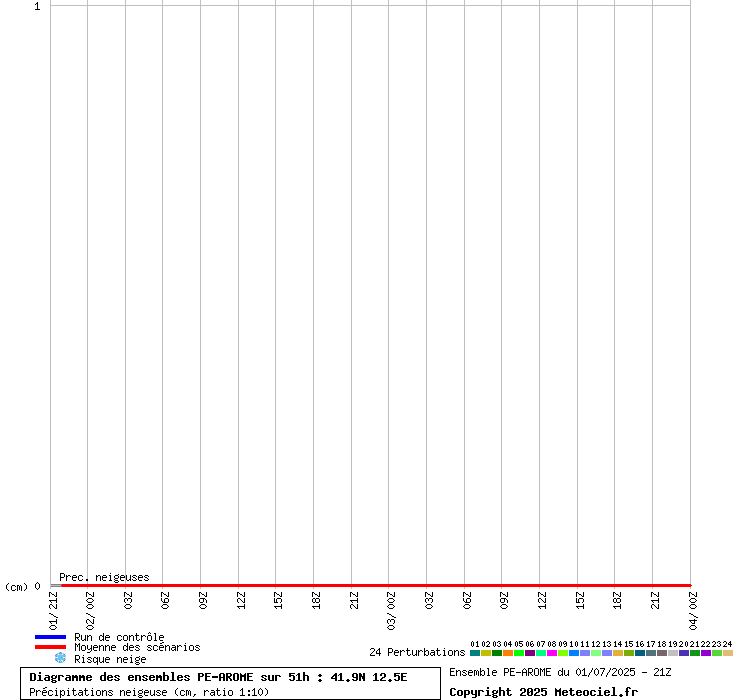This screenshot has width=740, height=700.
Task: Select the perturbation 17 slate gray swatch
Action: [651, 653]
